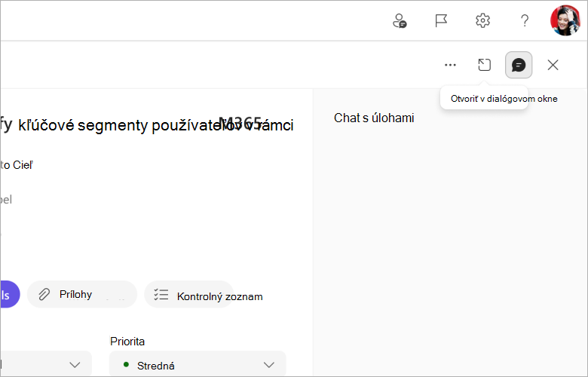This screenshot has height=377, width=588.
Task: Click the checklist icon beside Kontrolný zoznam
Action: click(x=161, y=295)
